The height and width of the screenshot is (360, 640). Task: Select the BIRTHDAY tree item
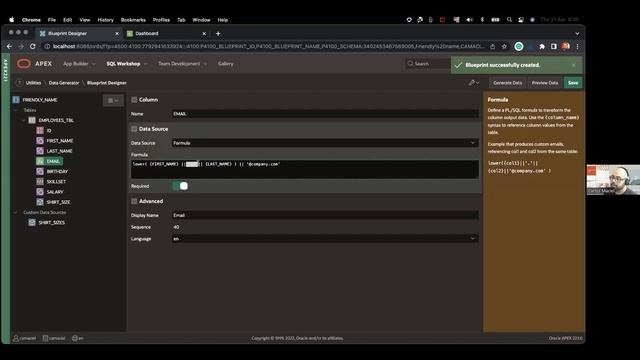pyautogui.click(x=57, y=171)
